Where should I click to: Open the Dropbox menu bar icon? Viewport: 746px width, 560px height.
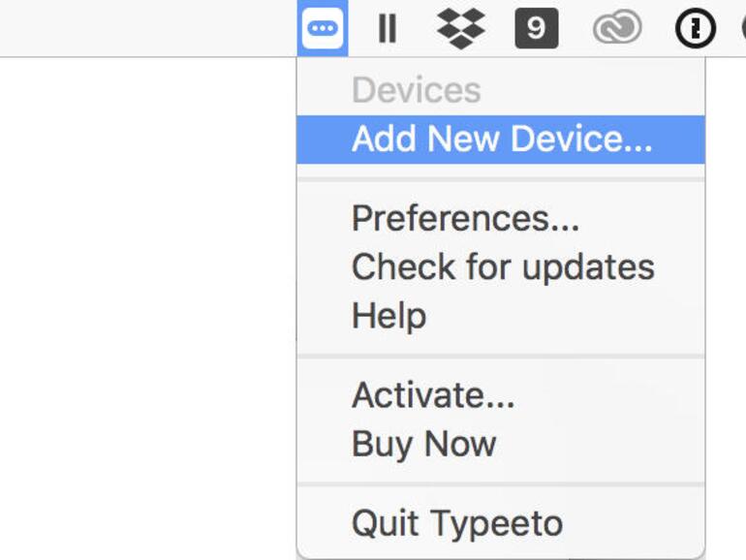(461, 28)
